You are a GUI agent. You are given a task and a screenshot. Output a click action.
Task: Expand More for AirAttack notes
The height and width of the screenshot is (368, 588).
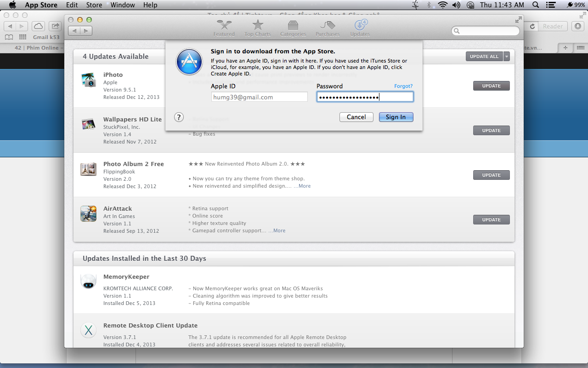tap(279, 230)
